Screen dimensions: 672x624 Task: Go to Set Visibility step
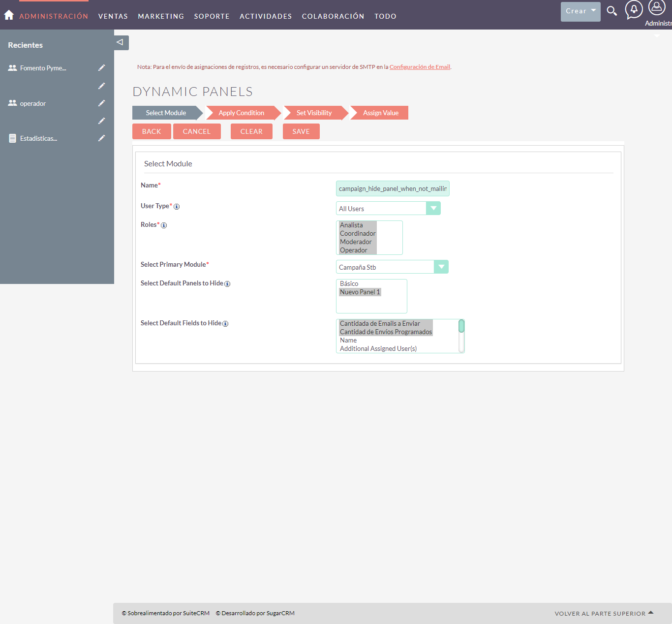(314, 113)
